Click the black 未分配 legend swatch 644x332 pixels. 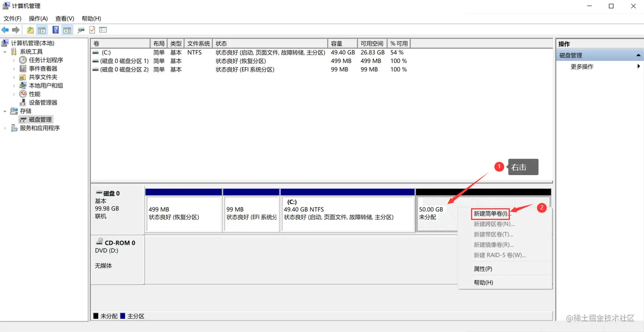tap(96, 316)
